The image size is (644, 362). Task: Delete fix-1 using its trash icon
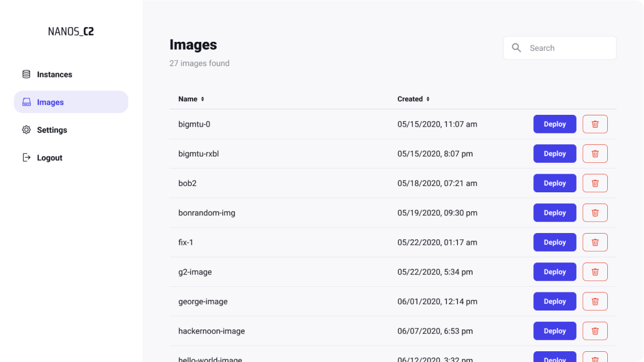pyautogui.click(x=595, y=242)
